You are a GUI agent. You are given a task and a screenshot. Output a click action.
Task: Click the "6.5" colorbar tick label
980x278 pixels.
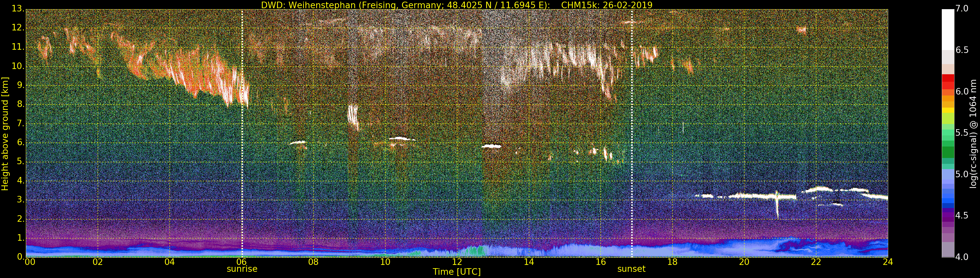pyautogui.click(x=962, y=50)
